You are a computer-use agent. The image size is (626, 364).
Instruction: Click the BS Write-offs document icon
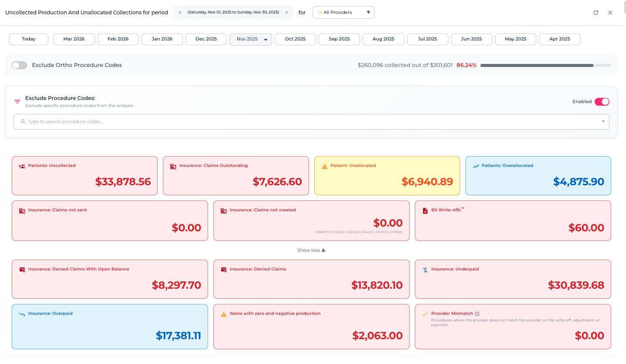pyautogui.click(x=425, y=210)
